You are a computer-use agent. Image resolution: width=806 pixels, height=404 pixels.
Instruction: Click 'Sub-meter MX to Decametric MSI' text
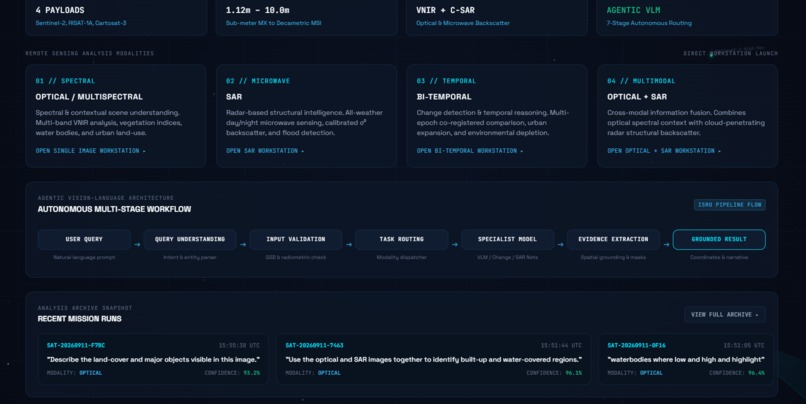click(273, 23)
